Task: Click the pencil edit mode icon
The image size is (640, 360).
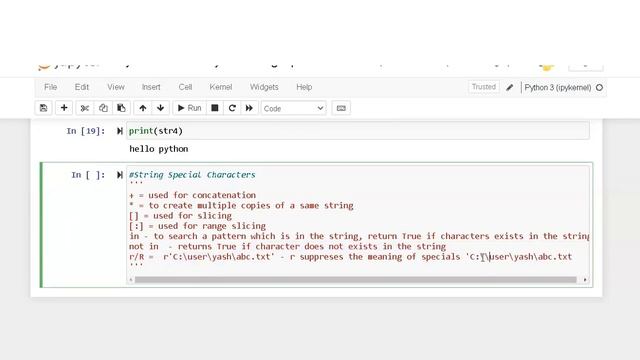Action: (510, 87)
